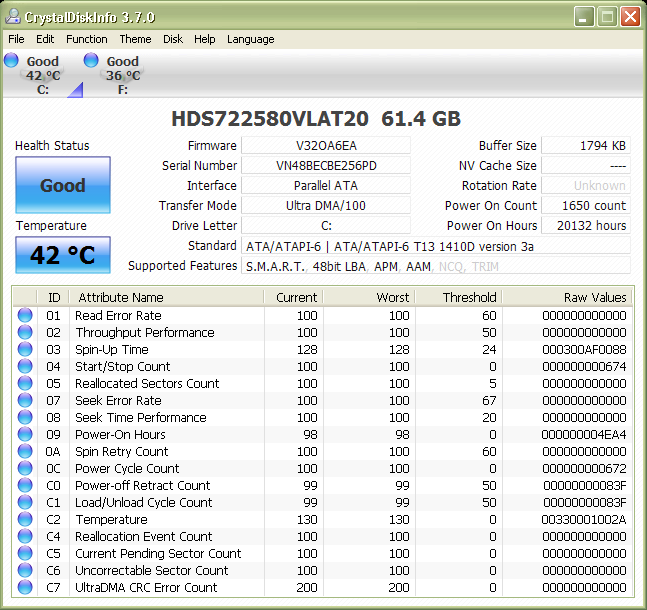Click raw value 00330001002A
This screenshot has height=610, width=647.
point(584,520)
